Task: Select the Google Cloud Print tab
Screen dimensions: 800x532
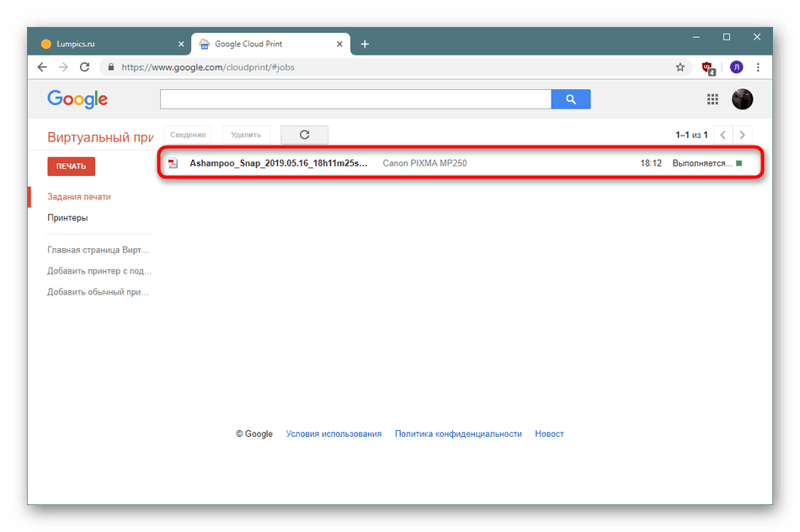Action: (270, 44)
